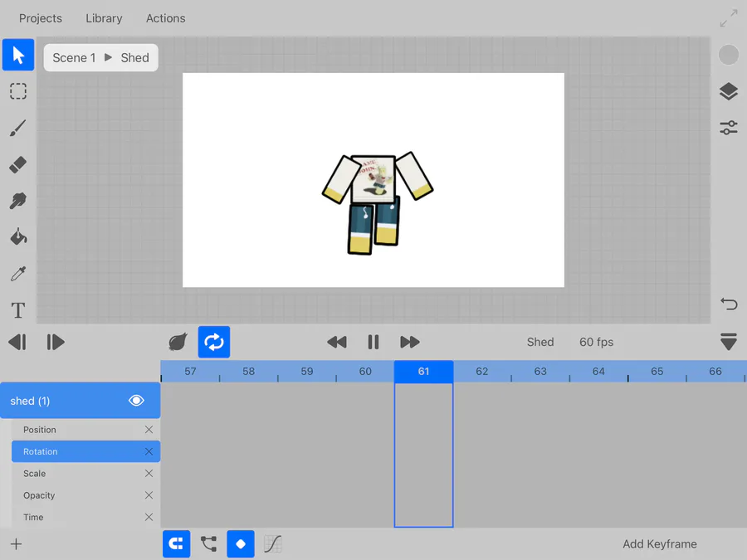Open the Library menu
The height and width of the screenshot is (560, 747).
point(104,18)
